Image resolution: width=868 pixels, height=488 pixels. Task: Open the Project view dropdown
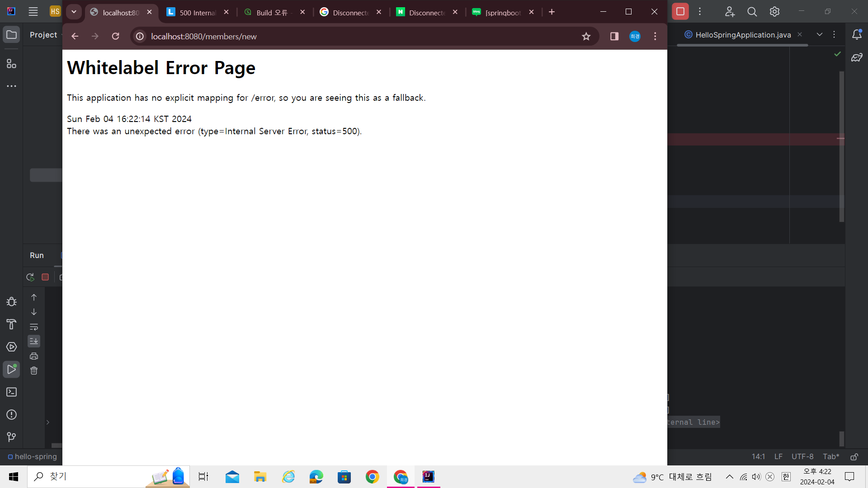46,35
